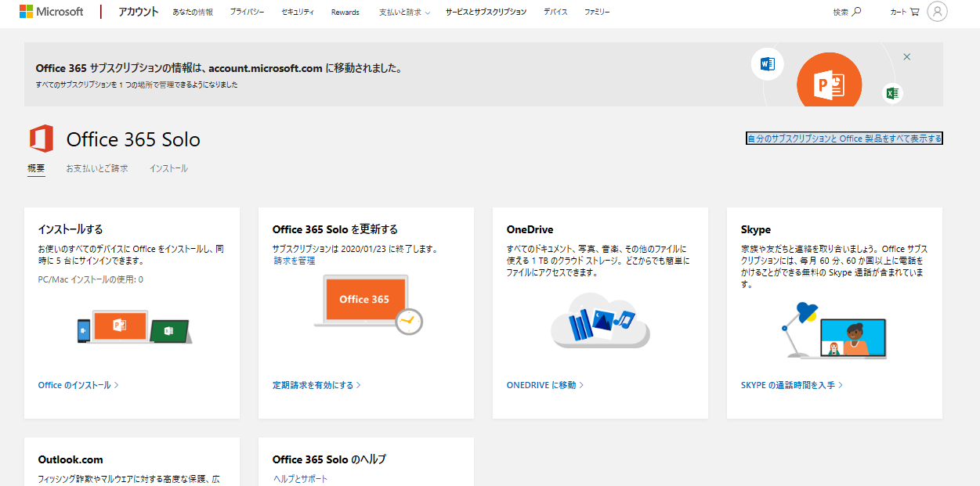
Task: Click SKYPE の通話時間を入手 link
Action: tap(792, 385)
